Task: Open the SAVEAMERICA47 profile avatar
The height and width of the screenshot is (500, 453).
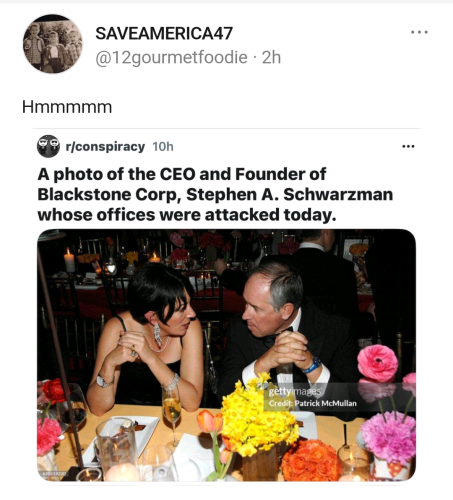Action: (x=53, y=43)
